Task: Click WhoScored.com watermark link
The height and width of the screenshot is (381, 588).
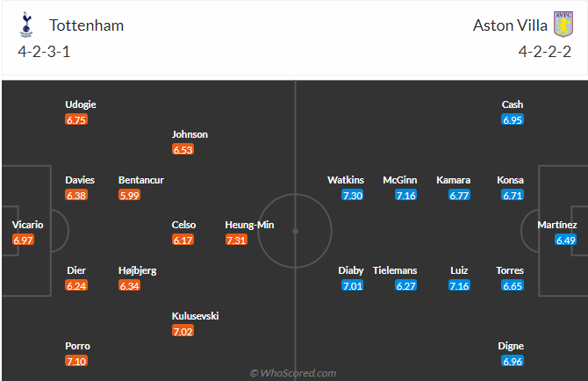Action: click(293, 373)
